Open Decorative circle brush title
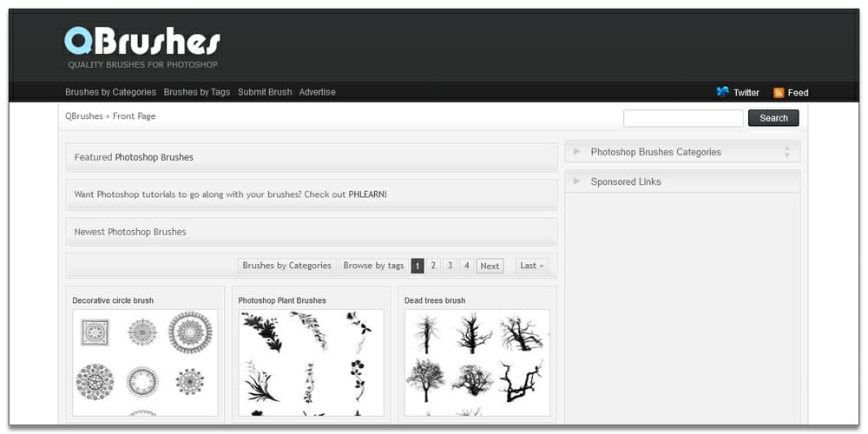The image size is (868, 434). coord(113,300)
